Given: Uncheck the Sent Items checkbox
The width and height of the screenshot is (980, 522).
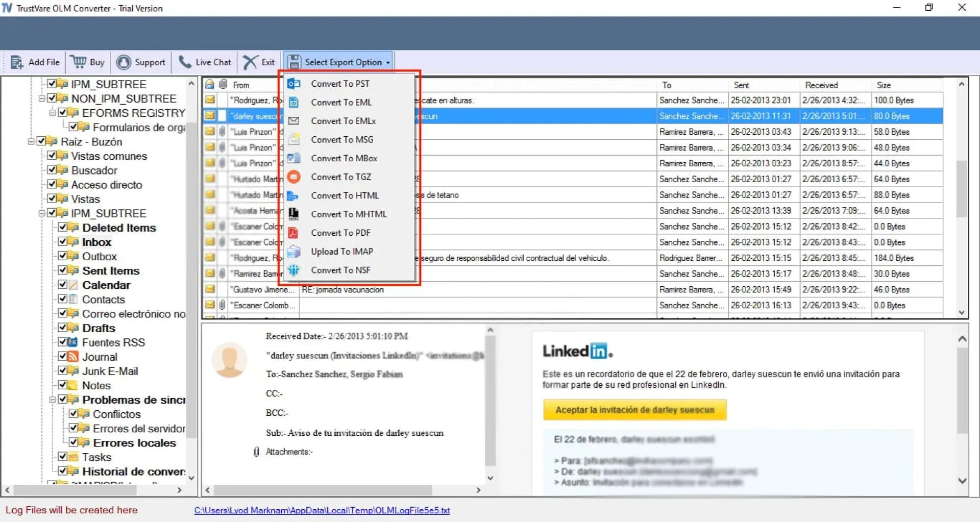Looking at the screenshot, I should coord(63,270).
